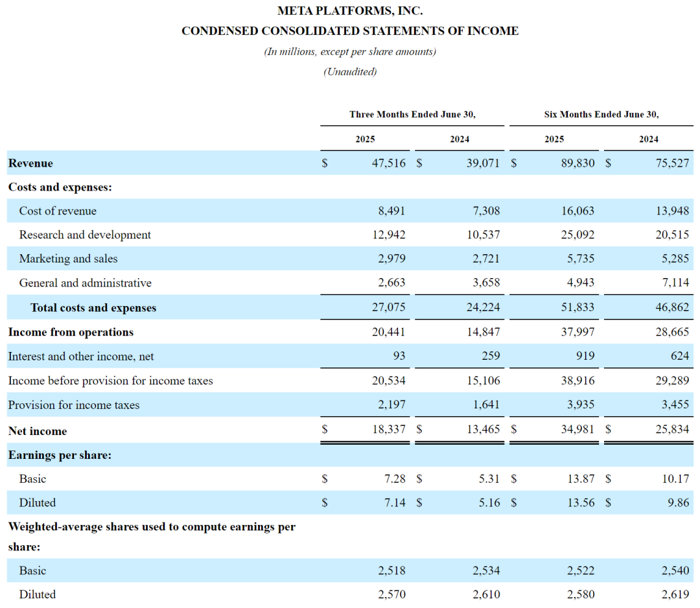Click 'General and administrative' row label
The width and height of the screenshot is (700, 608).
coord(86,283)
